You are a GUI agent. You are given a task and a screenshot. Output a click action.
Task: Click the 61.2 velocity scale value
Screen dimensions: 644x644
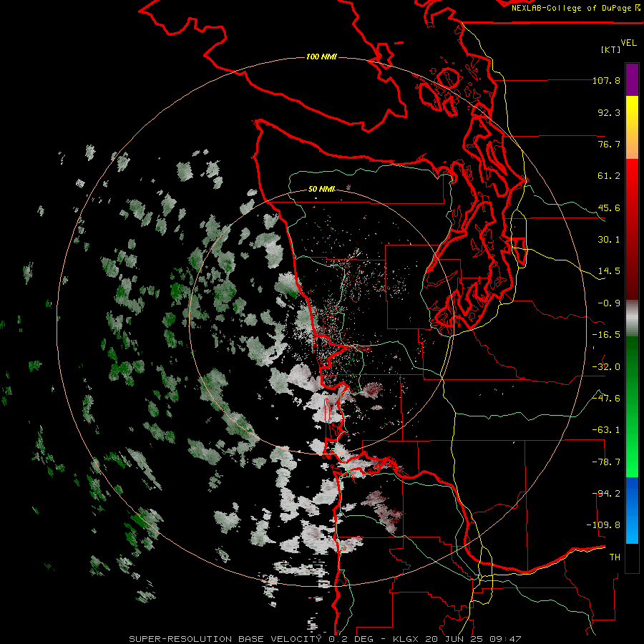[609, 176]
